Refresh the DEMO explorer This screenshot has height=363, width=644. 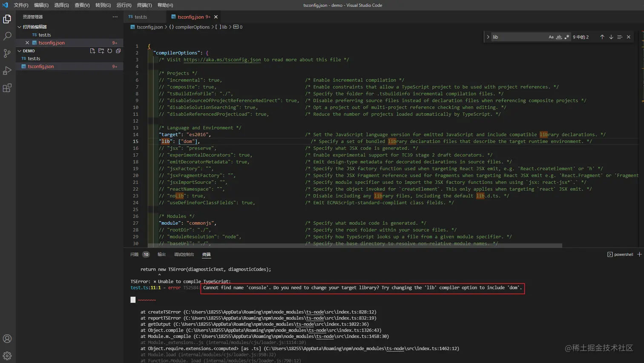click(x=110, y=51)
